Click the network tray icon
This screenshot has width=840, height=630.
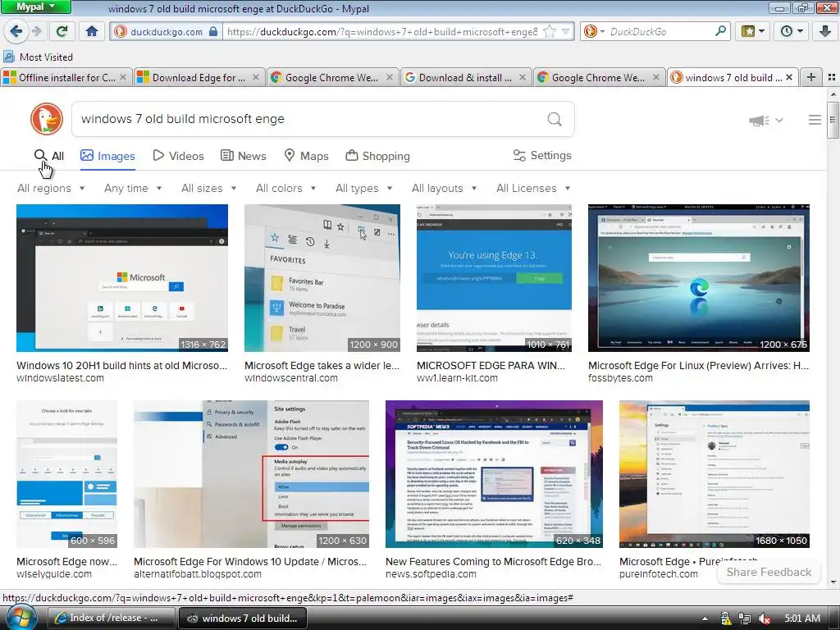click(744, 619)
